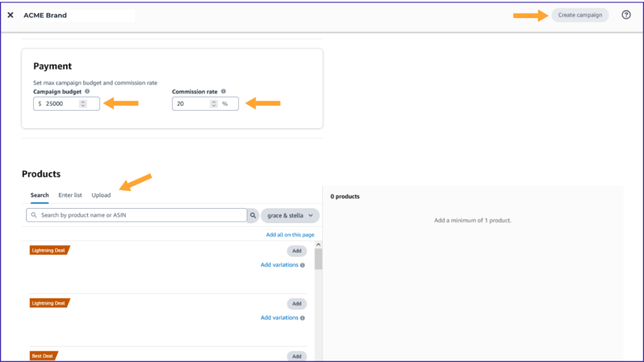Click the search icon inside the product search box
Image resolution: width=644 pixels, height=362 pixels.
(x=33, y=215)
